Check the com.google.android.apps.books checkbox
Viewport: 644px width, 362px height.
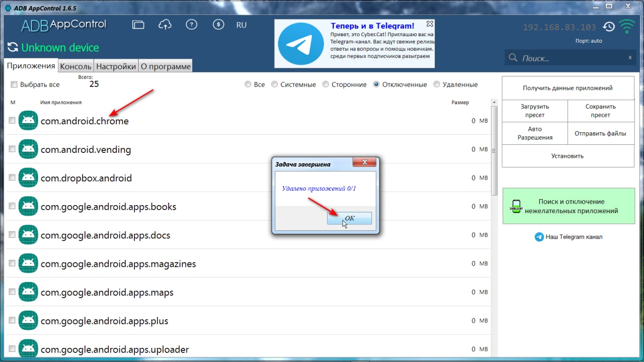12,207
